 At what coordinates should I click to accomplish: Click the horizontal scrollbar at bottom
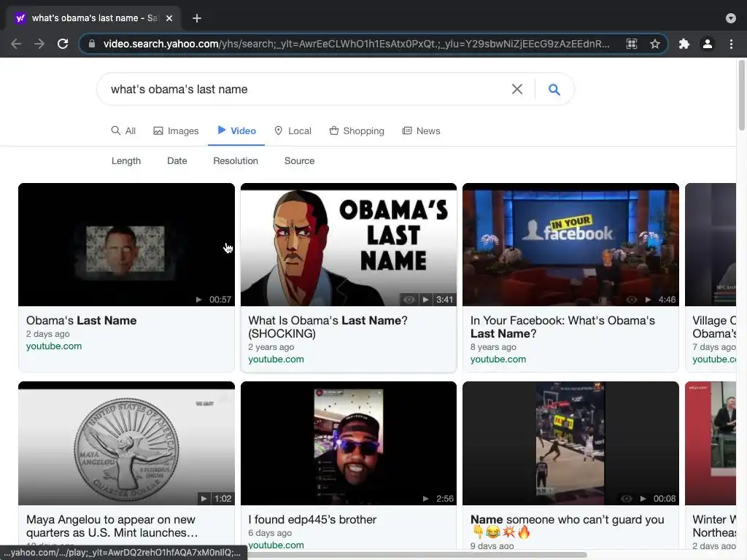coord(417,555)
